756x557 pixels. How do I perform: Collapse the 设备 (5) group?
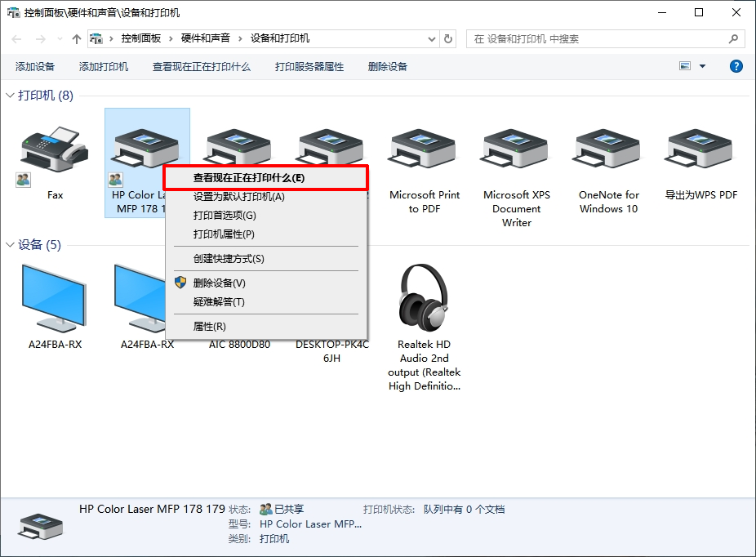[x=10, y=245]
